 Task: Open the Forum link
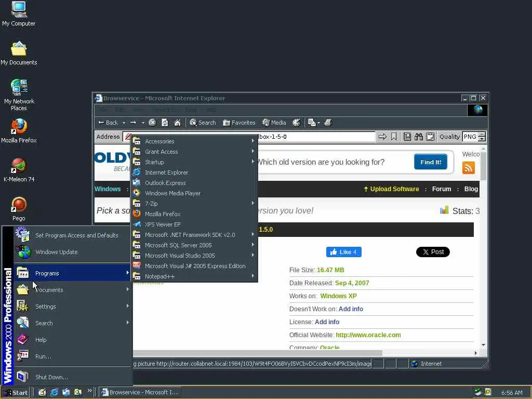point(442,189)
